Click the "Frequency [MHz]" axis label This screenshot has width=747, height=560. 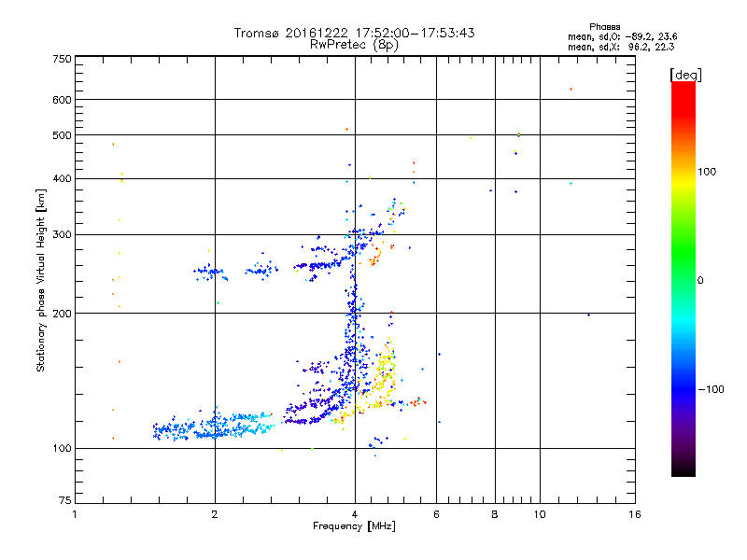(354, 526)
